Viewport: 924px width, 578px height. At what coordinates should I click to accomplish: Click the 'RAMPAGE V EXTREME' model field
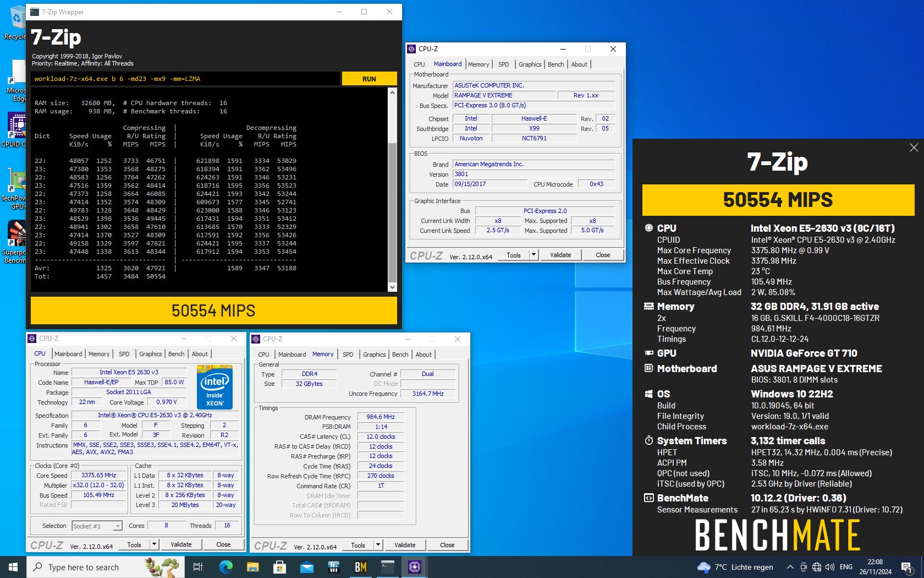[504, 95]
